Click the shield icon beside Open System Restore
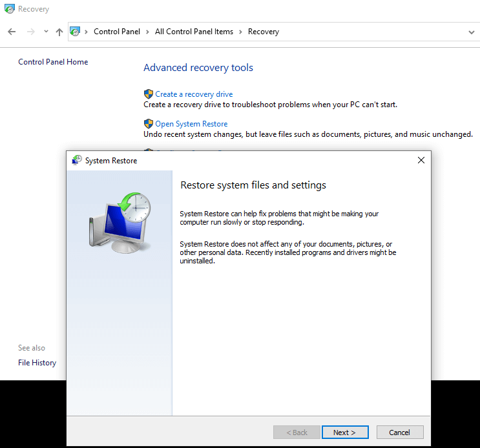The height and width of the screenshot is (448, 480). click(x=149, y=123)
